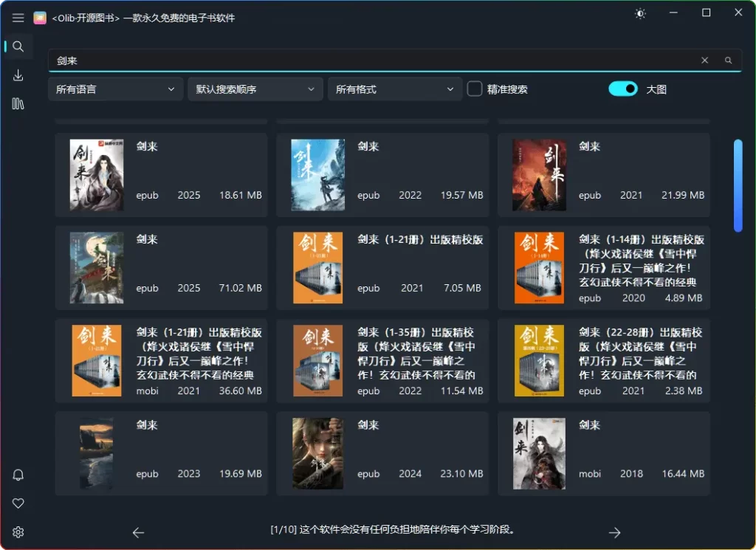756x550 pixels.
Task: Open the hamburger menu icon
Action: point(18,18)
